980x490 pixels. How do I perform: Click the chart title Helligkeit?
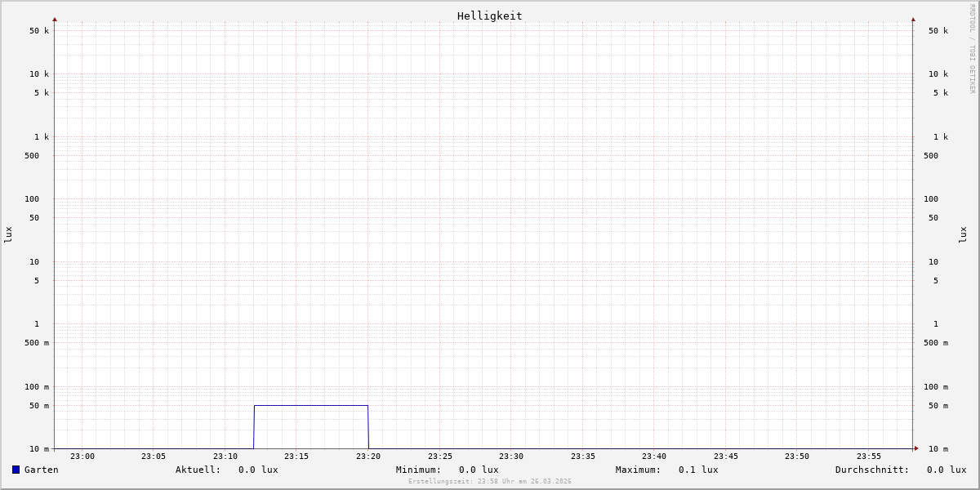[x=490, y=16]
